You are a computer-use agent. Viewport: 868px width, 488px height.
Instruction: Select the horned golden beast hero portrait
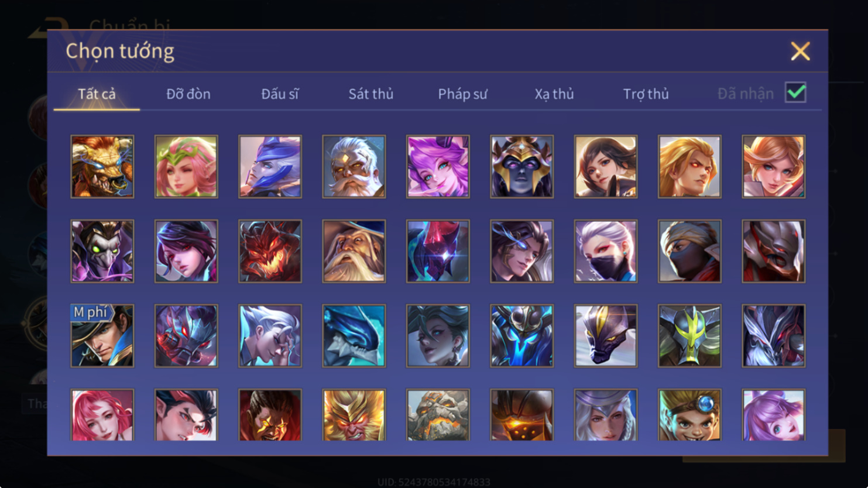102,167
